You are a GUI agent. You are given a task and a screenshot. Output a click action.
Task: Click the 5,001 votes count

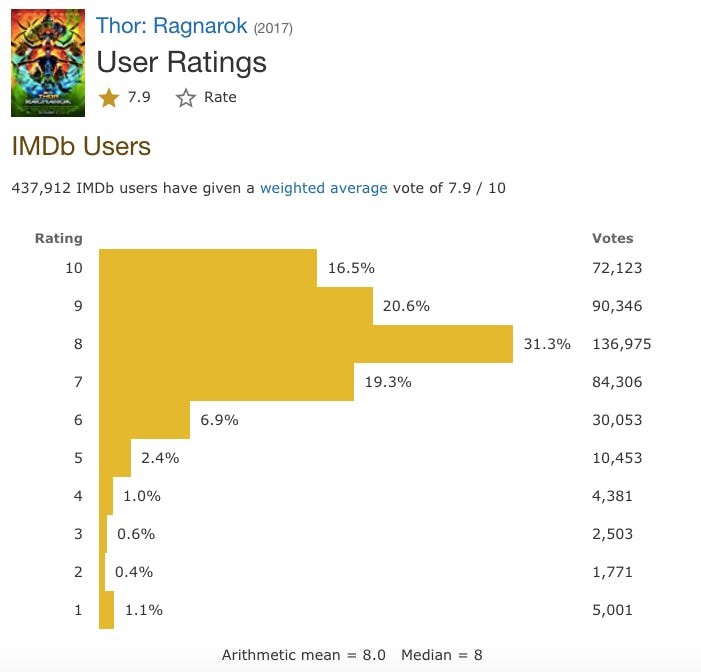[x=613, y=610]
